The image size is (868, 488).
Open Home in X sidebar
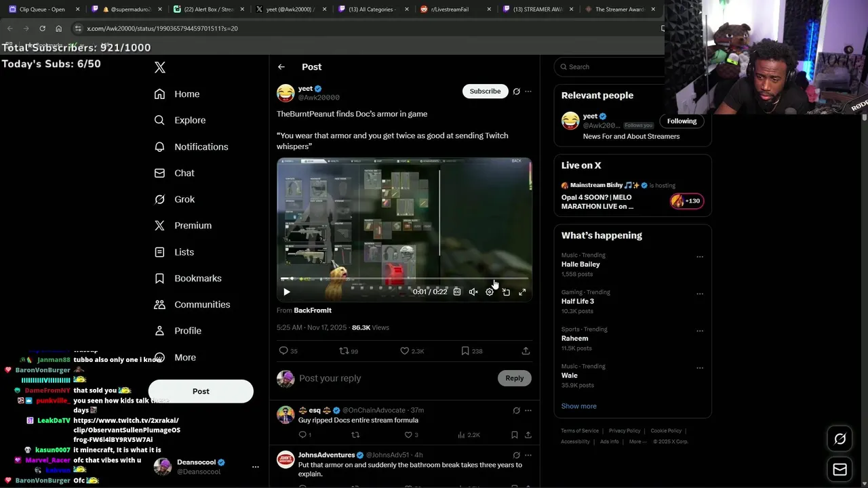tap(177, 94)
